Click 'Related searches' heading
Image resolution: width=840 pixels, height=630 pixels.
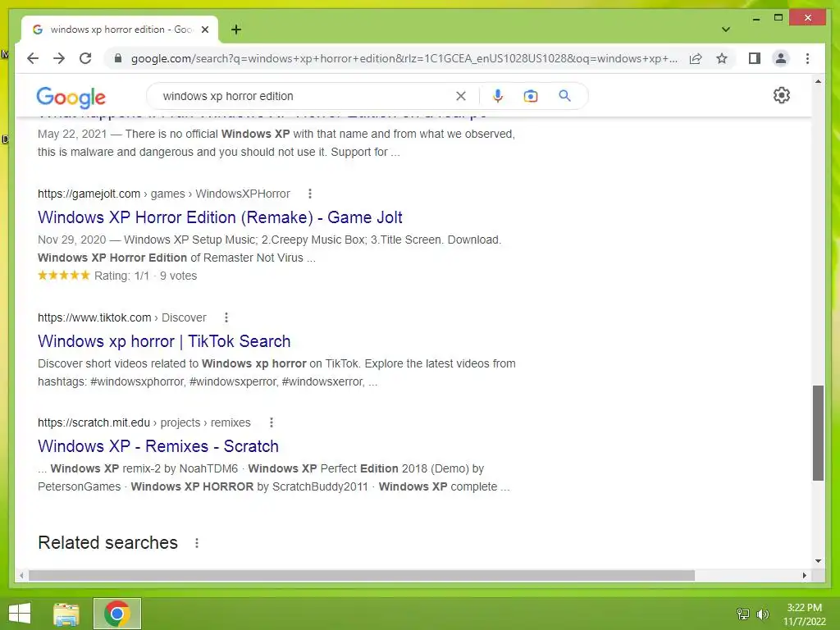point(107,542)
